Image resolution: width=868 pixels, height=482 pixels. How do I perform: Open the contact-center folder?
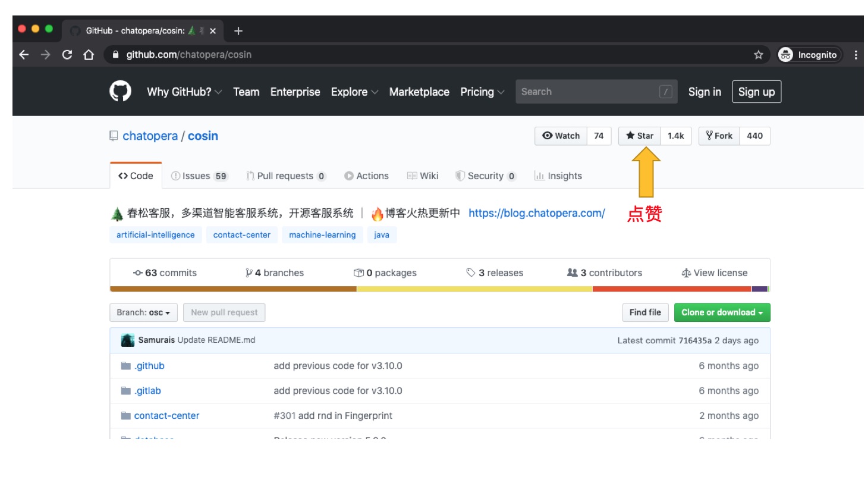tap(167, 416)
